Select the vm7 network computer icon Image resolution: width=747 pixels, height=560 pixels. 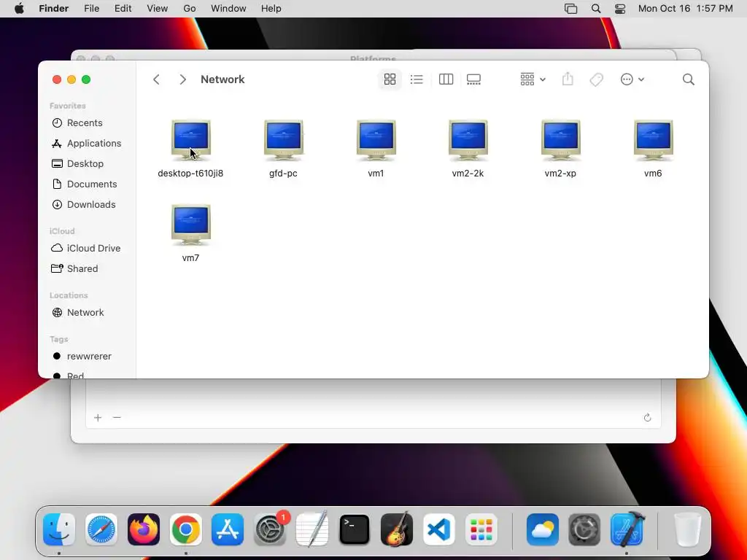point(190,225)
